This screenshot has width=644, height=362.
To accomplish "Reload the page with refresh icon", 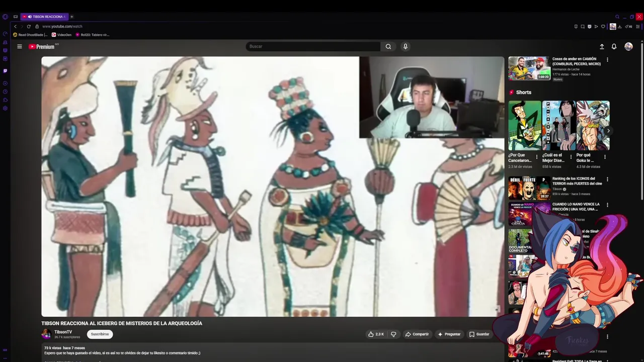I will click(x=29, y=26).
